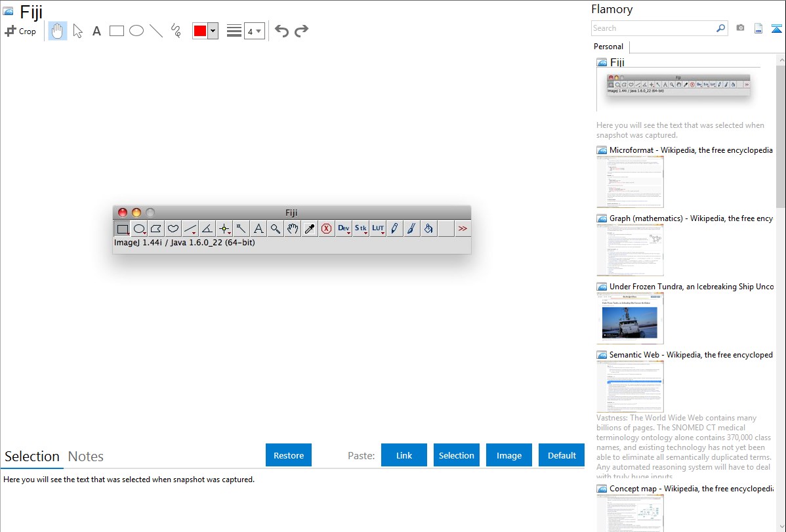This screenshot has width=786, height=532.
Task: Click the Paste Link button
Action: coord(404,455)
